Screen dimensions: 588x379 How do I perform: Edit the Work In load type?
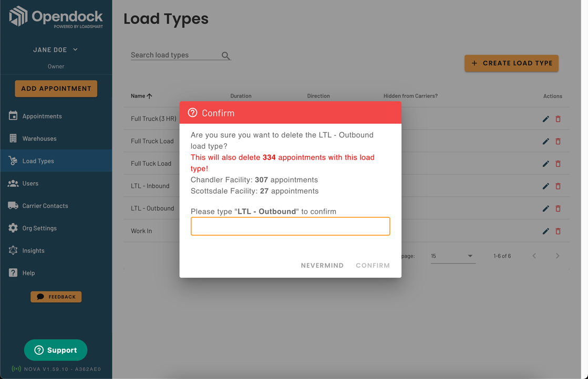(x=545, y=231)
